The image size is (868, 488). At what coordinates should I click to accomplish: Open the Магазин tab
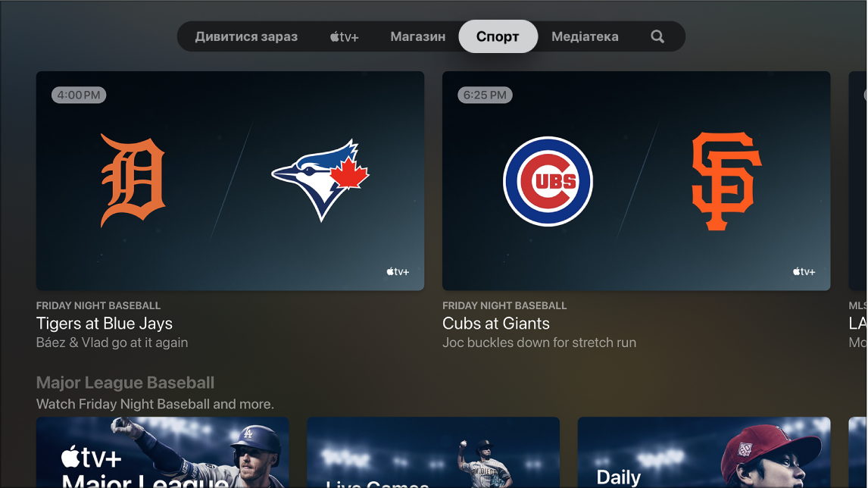click(418, 36)
